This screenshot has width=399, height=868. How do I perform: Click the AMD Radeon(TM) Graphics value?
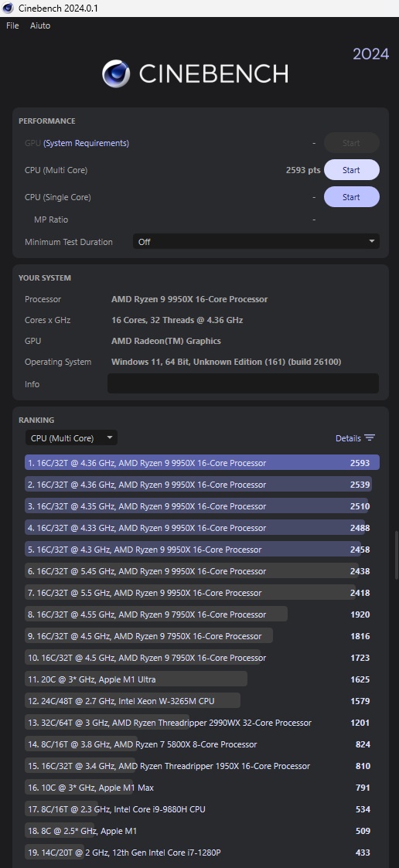[166, 341]
